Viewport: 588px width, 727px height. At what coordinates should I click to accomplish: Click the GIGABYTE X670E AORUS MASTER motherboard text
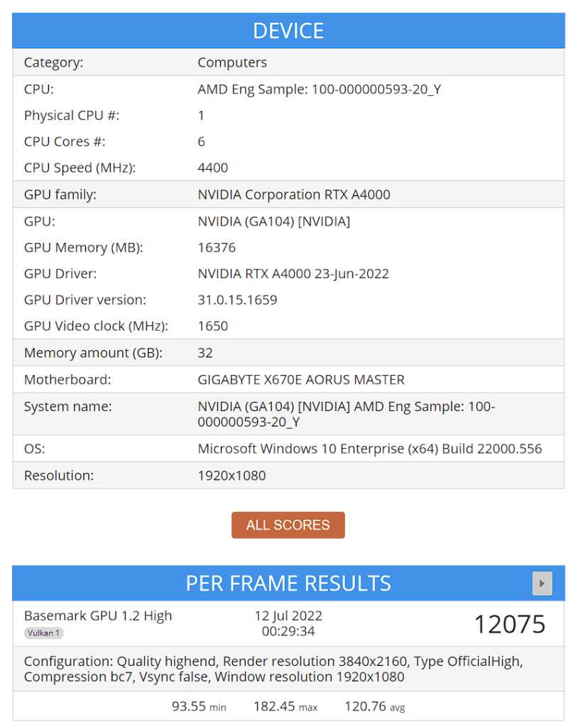point(301,380)
